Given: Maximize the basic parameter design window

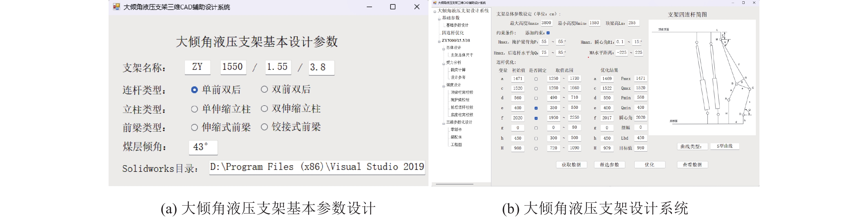Looking at the screenshot, I should pyautogui.click(x=393, y=7).
